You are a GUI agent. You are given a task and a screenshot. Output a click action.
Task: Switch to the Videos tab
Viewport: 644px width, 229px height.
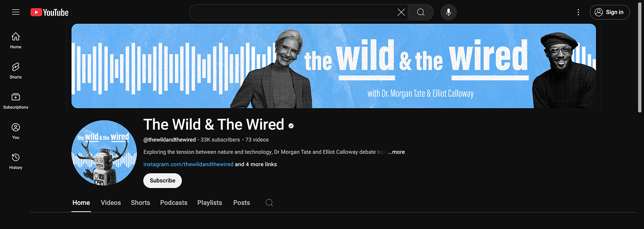click(x=111, y=203)
